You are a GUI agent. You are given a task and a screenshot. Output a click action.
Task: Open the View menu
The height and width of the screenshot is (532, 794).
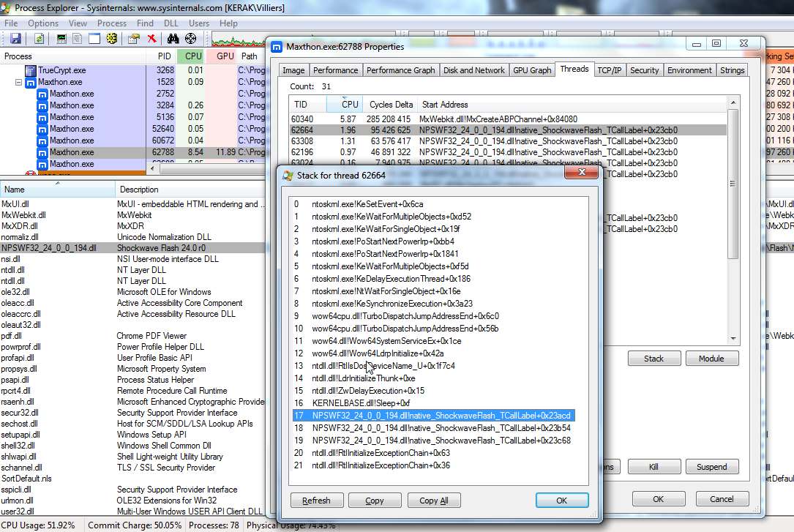coord(78,23)
